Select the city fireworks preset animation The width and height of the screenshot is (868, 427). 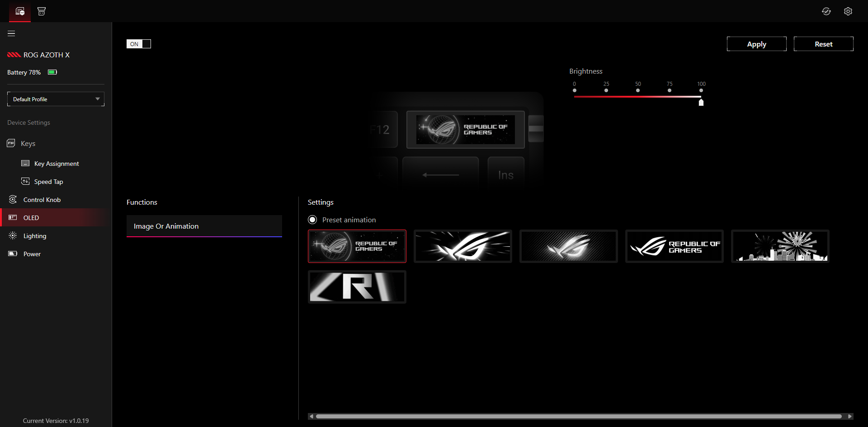[780, 246]
